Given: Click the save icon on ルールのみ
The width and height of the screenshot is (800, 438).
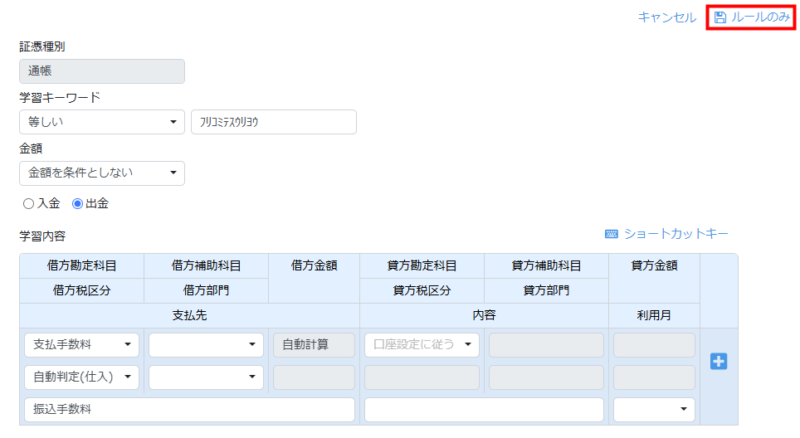Looking at the screenshot, I should 720,18.
